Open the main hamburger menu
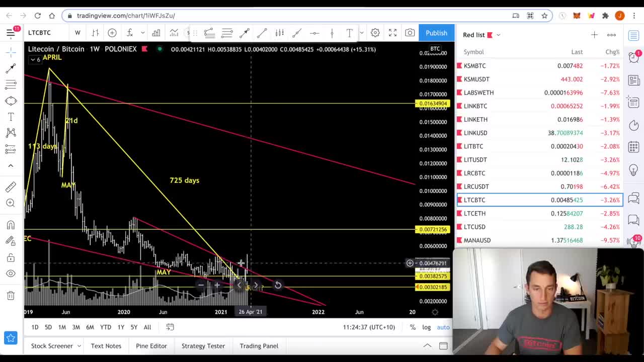The image size is (644, 362). click(x=11, y=33)
